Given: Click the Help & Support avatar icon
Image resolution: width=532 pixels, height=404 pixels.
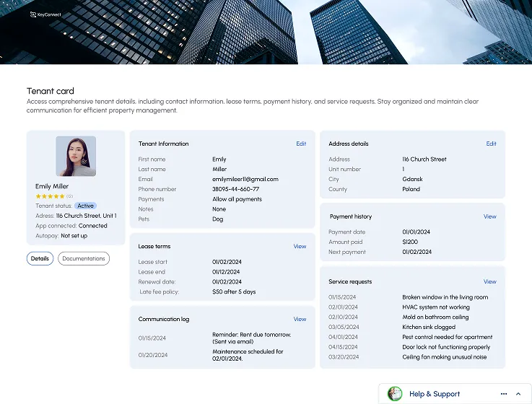Looking at the screenshot, I should coord(395,394).
